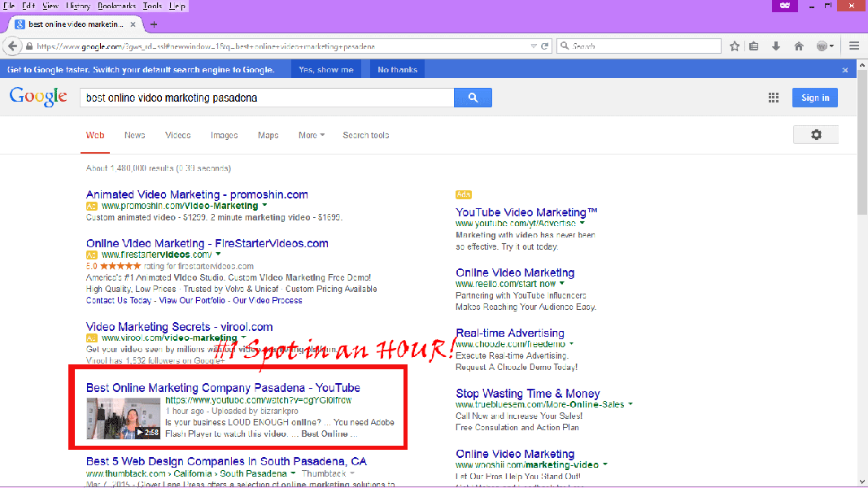The width and height of the screenshot is (868, 488).
Task: Open Search tools options
Action: pyautogui.click(x=366, y=135)
